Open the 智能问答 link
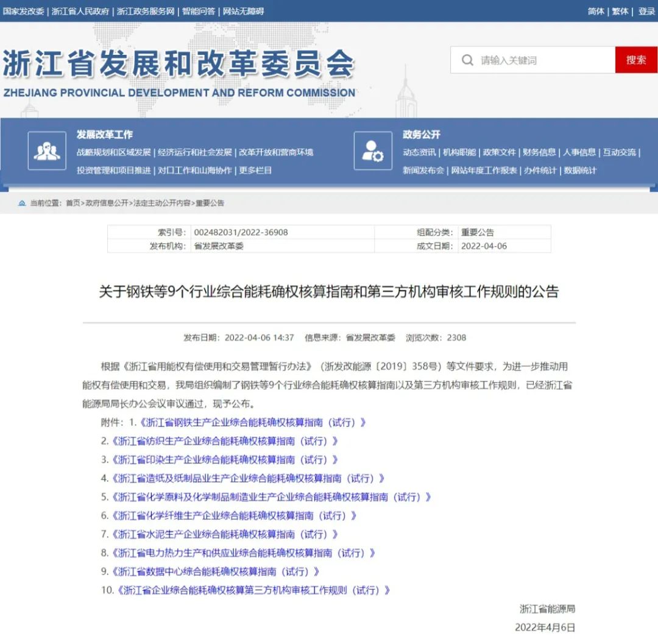This screenshot has height=644, width=658. click(199, 12)
